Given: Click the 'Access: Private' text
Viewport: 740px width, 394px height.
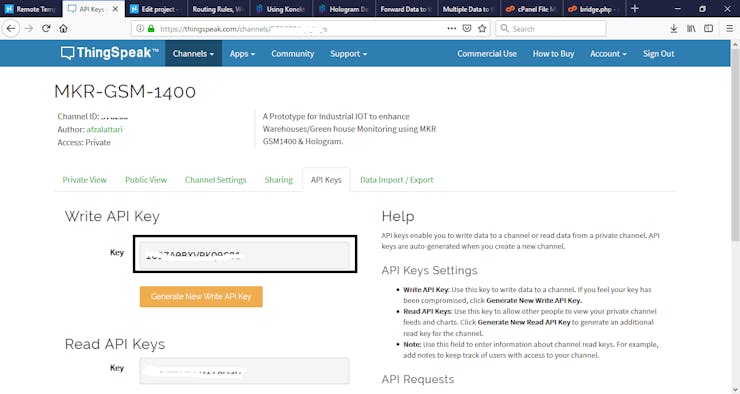Looking at the screenshot, I should (x=84, y=143).
